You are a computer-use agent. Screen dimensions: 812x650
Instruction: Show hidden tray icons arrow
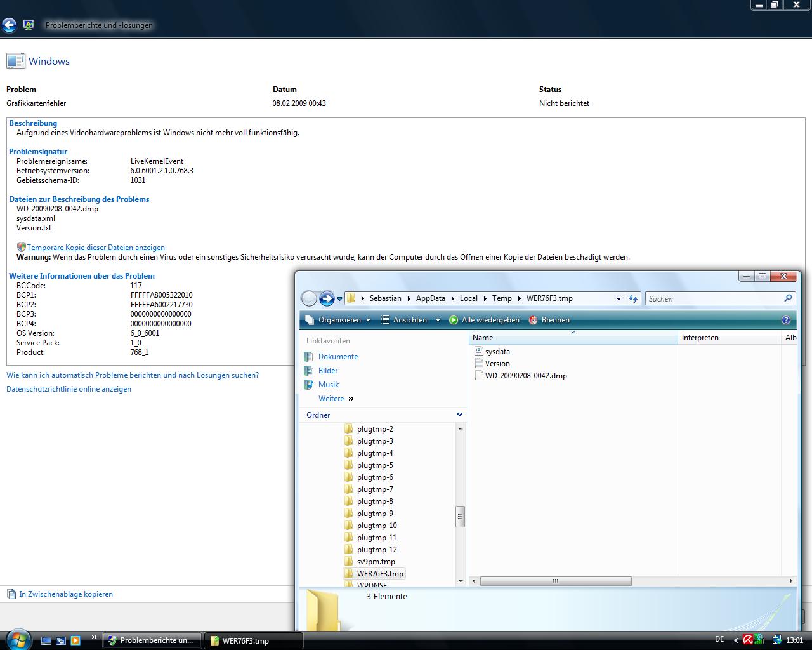click(736, 640)
